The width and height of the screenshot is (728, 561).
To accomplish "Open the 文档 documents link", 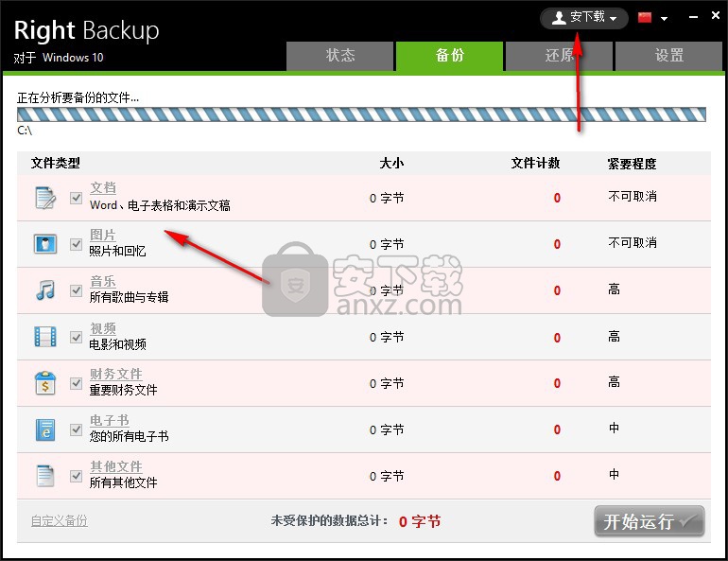I will click(103, 187).
